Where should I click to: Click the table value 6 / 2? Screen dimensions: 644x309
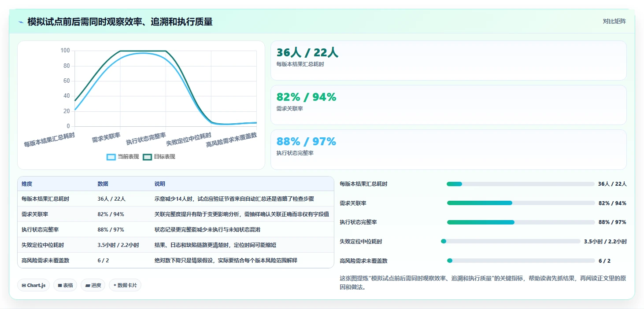point(103,261)
